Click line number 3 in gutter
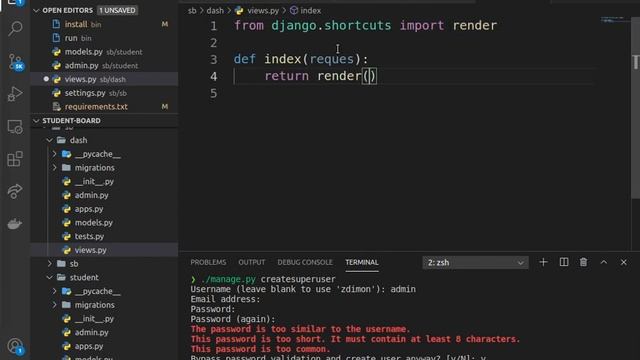This screenshot has height=360, width=640. click(213, 60)
